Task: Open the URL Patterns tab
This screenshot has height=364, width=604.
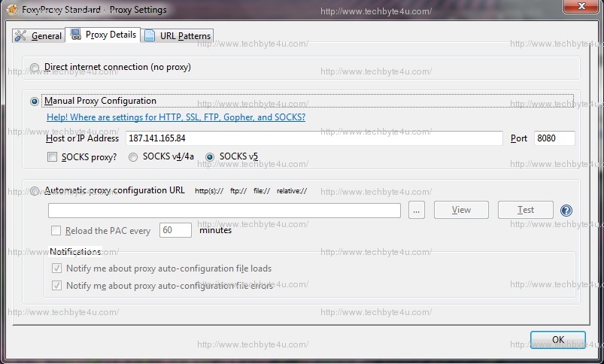Action: (178, 36)
